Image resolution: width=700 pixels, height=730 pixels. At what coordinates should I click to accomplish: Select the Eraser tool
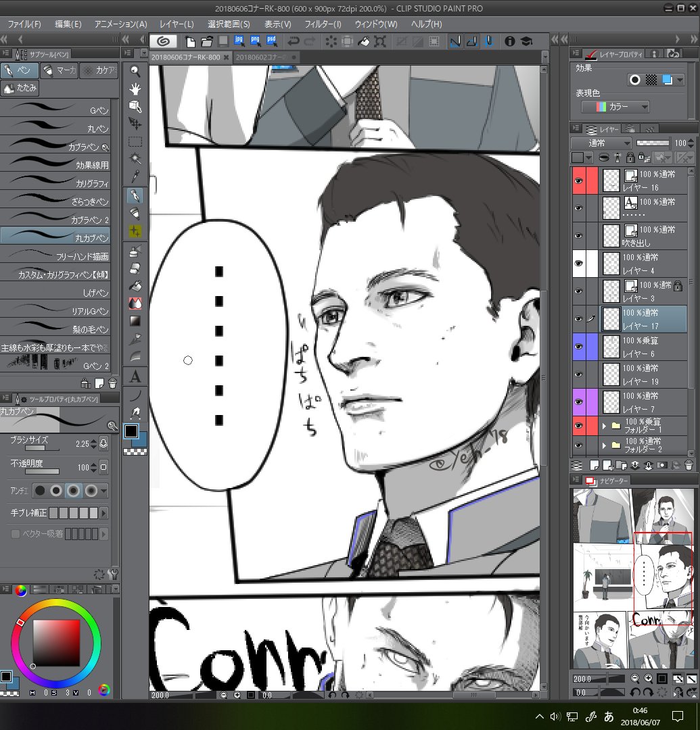click(135, 268)
